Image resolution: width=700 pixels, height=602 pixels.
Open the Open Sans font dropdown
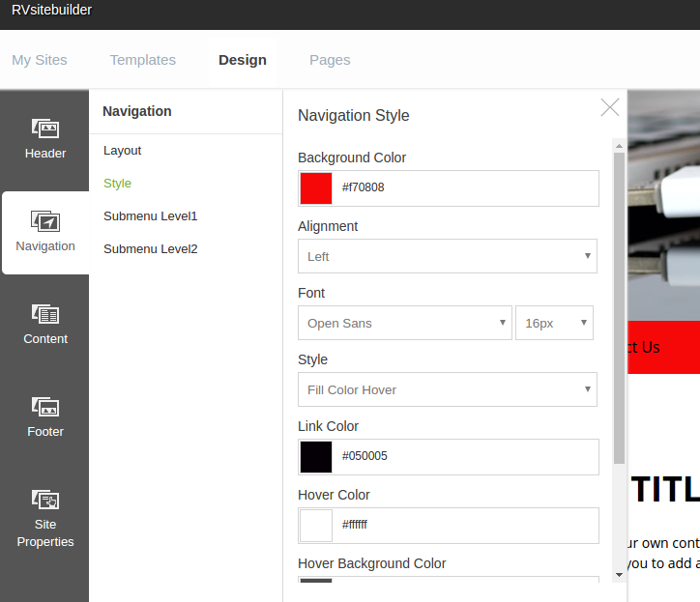tap(404, 323)
